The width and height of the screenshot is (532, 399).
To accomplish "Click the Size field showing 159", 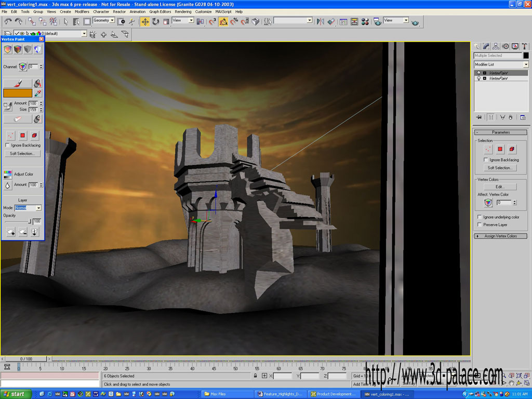I will [x=33, y=110].
